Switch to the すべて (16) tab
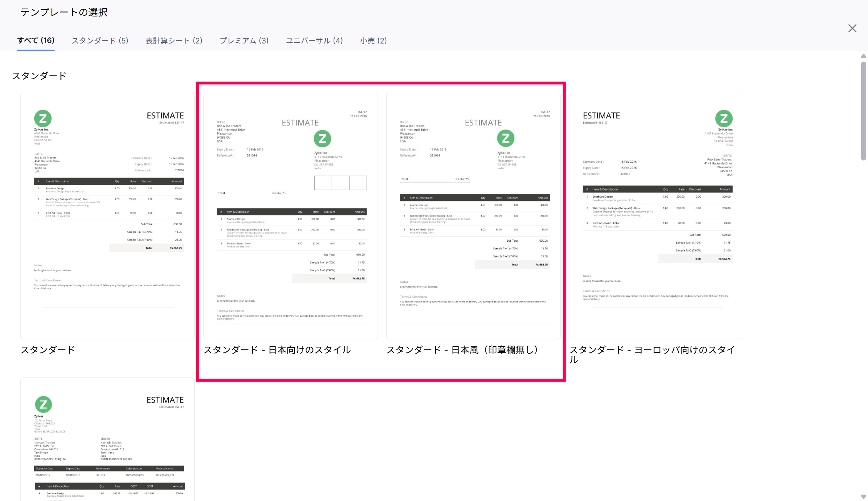This screenshot has height=501, width=868. pos(36,40)
